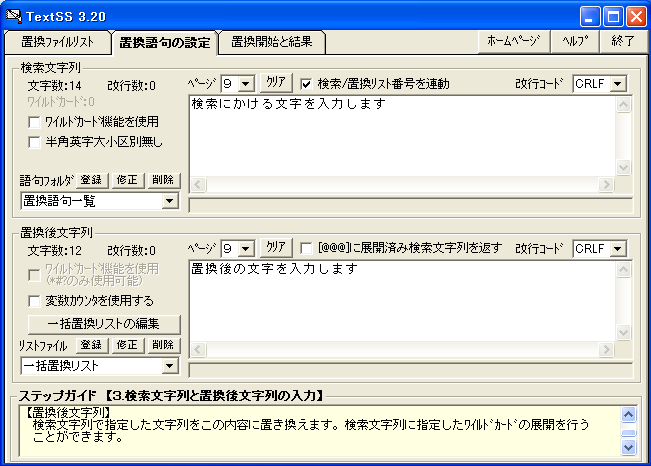Image resolution: width=651 pixels, height=466 pixels.
Task: Click replacement text area scroll down arrow
Action: 624,333
